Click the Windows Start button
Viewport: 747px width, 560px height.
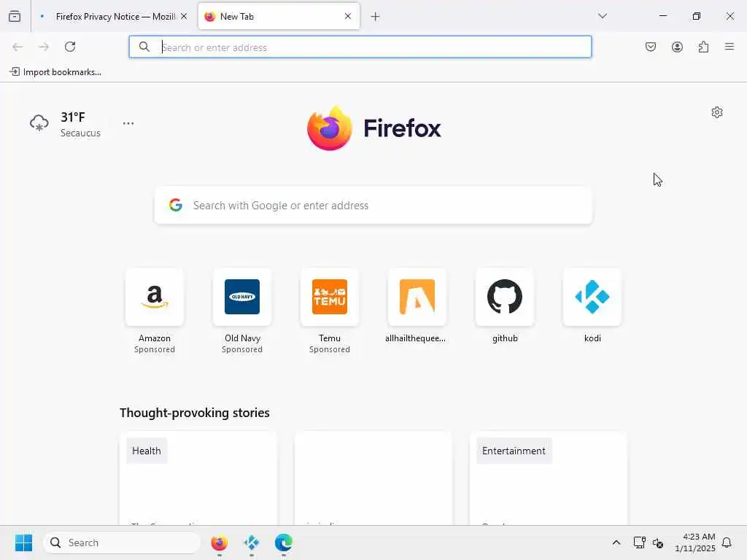click(x=23, y=542)
